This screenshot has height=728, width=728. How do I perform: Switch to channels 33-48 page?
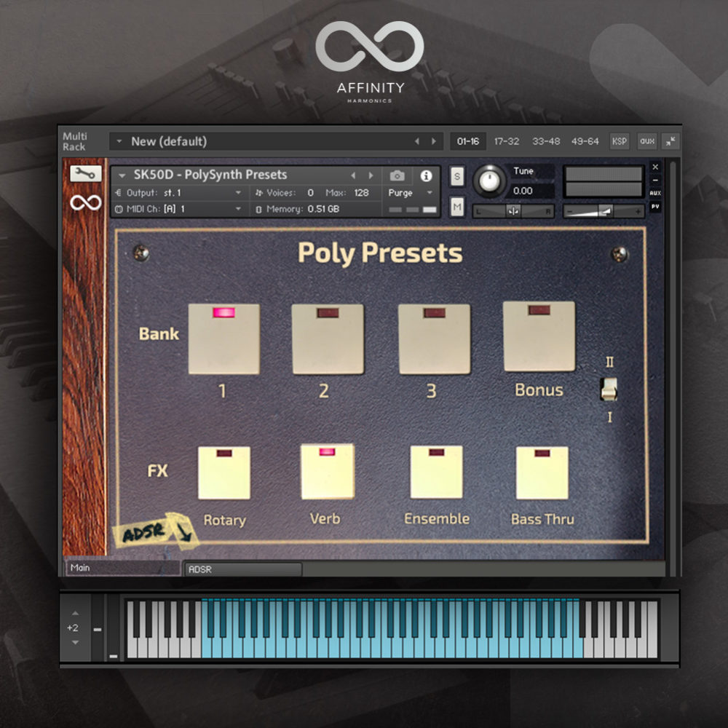pos(546,141)
